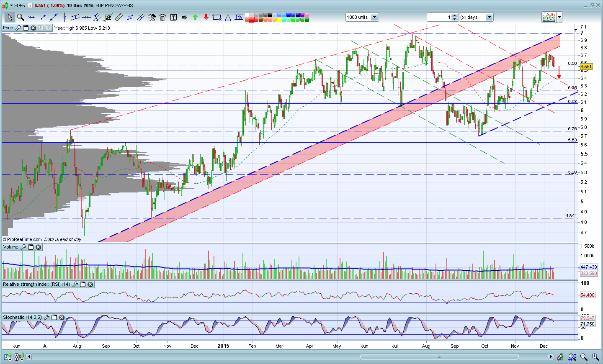This screenshot has height=364, width=603.
Task: Click the left arrow of the time scrollbar
Action: click(x=29, y=357)
